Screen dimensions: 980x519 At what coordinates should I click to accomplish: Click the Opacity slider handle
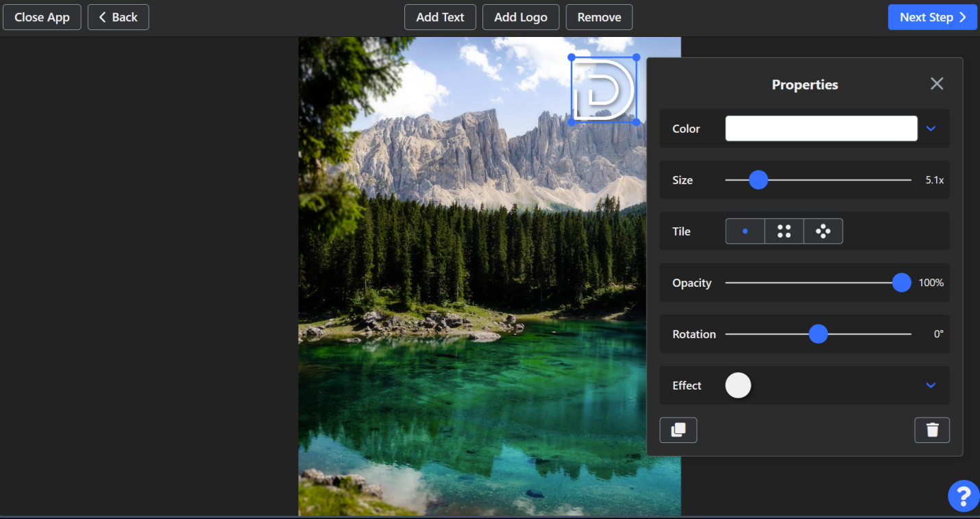coord(901,282)
